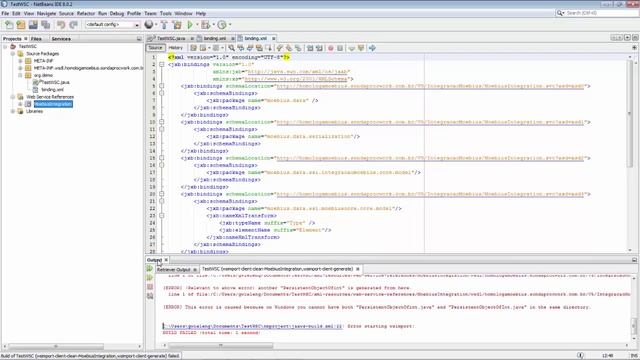This screenshot has height=360, width=640.
Task: Click the browser globe icon in toolbar
Action: [x=149, y=25]
